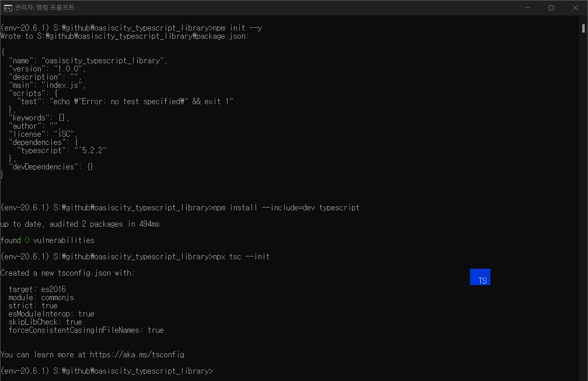This screenshot has height=381, width=588.
Task: Minimize the command prompt window
Action: pyautogui.click(x=528, y=8)
